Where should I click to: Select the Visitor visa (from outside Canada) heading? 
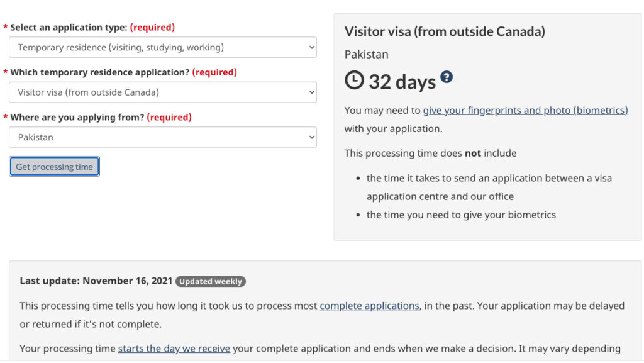tap(445, 31)
